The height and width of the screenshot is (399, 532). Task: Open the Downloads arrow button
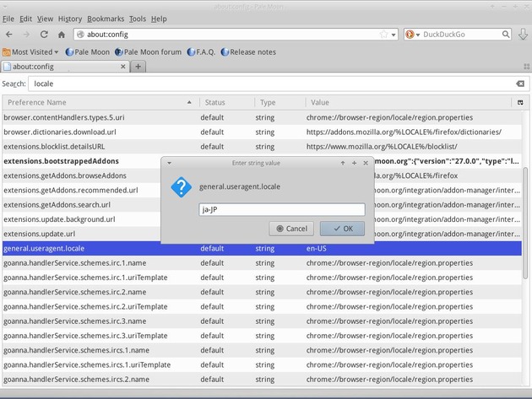pyautogui.click(x=524, y=35)
